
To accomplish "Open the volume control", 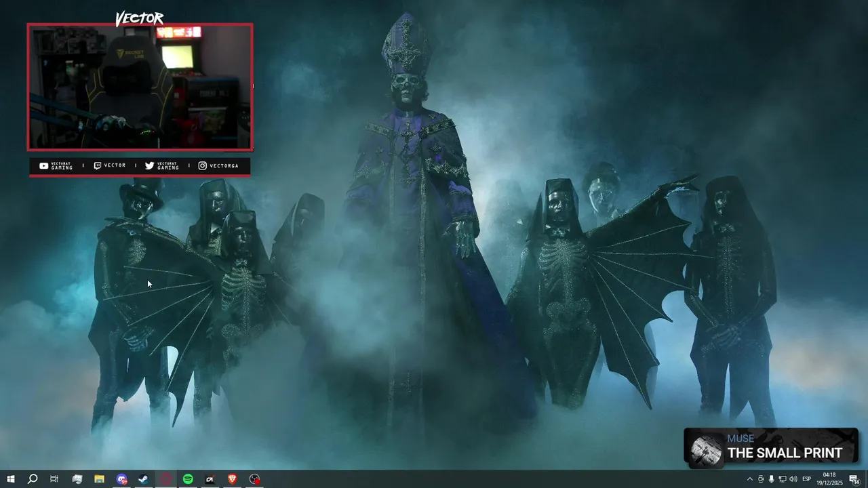I will (793, 479).
